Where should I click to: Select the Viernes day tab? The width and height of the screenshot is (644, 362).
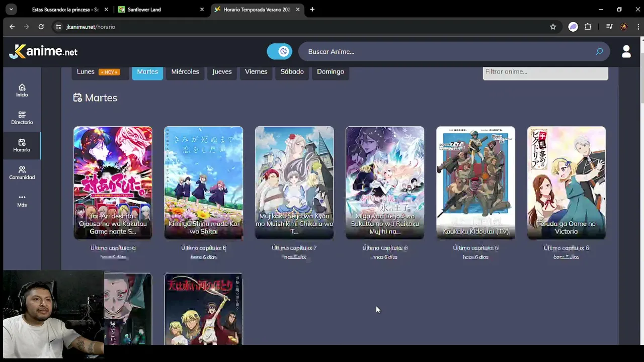coord(256,71)
